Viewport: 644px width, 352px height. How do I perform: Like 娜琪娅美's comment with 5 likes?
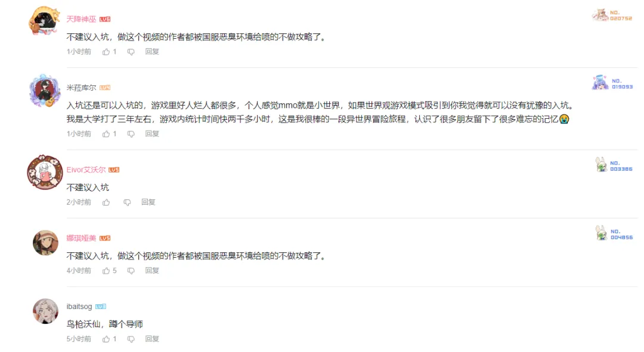click(106, 271)
